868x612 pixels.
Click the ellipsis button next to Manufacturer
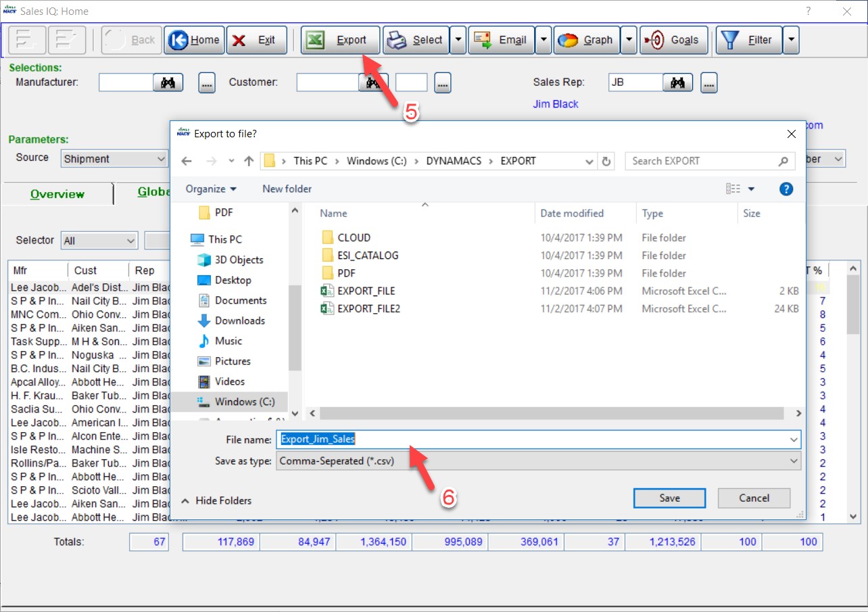(207, 83)
